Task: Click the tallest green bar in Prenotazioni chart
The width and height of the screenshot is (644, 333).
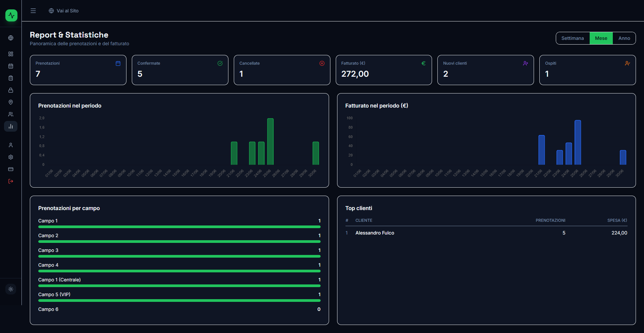Action: (270, 141)
